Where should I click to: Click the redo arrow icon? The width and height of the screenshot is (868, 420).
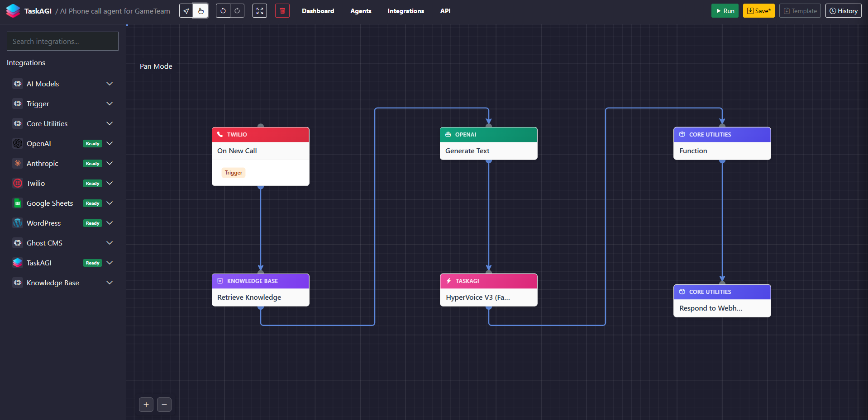[237, 11]
